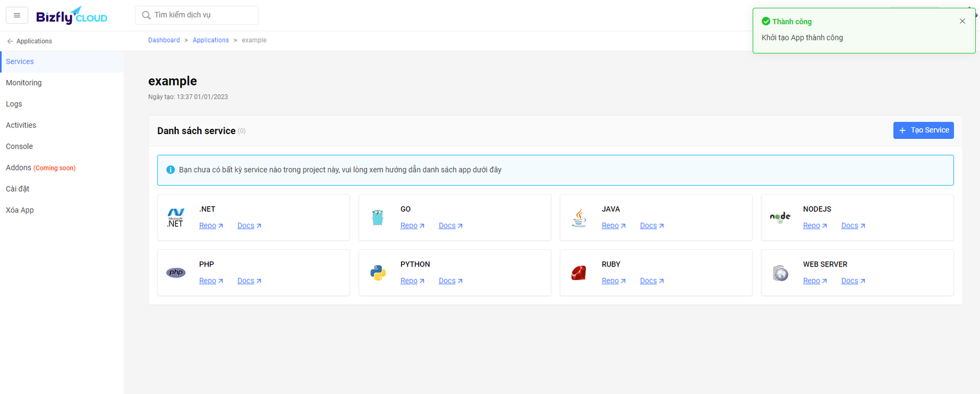This screenshot has width=980, height=394.
Task: Click the .NET logo icon
Action: (x=176, y=218)
